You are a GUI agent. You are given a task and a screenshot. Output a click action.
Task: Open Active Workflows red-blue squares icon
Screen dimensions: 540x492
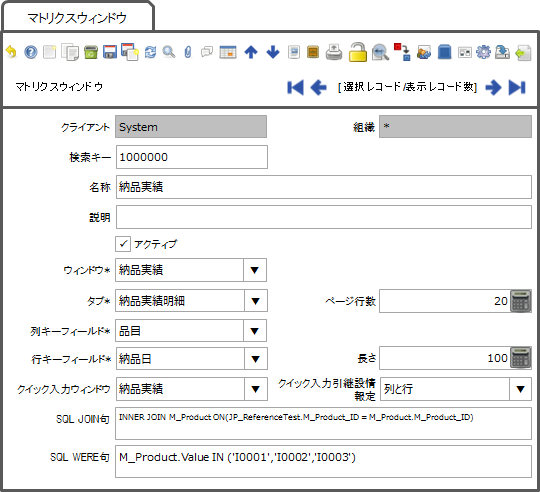(x=402, y=52)
